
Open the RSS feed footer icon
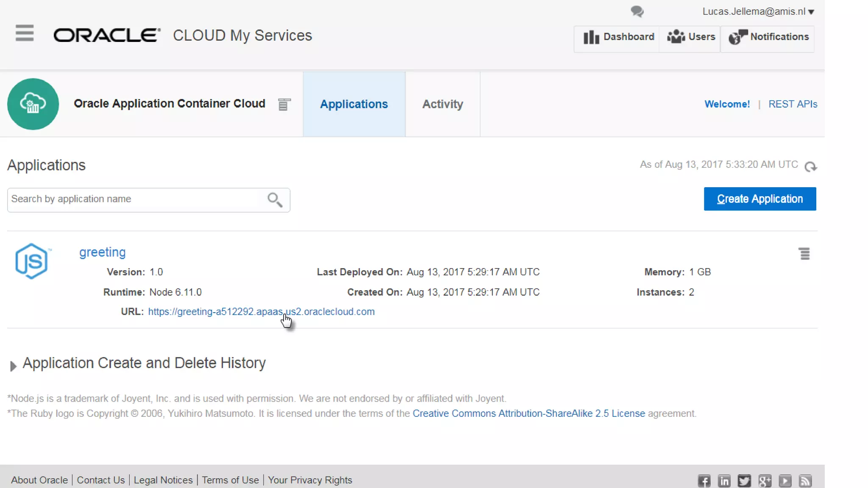[x=805, y=480]
